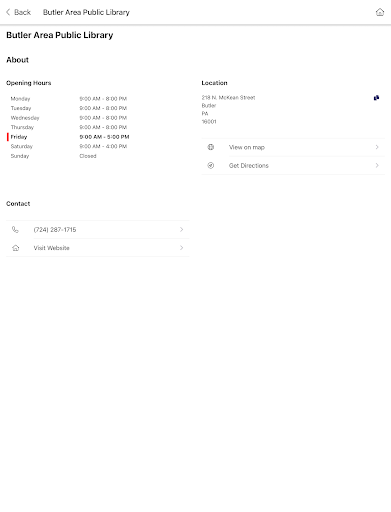Open Visit Website row chevron
Screen dimensions: 391x512
181,248
